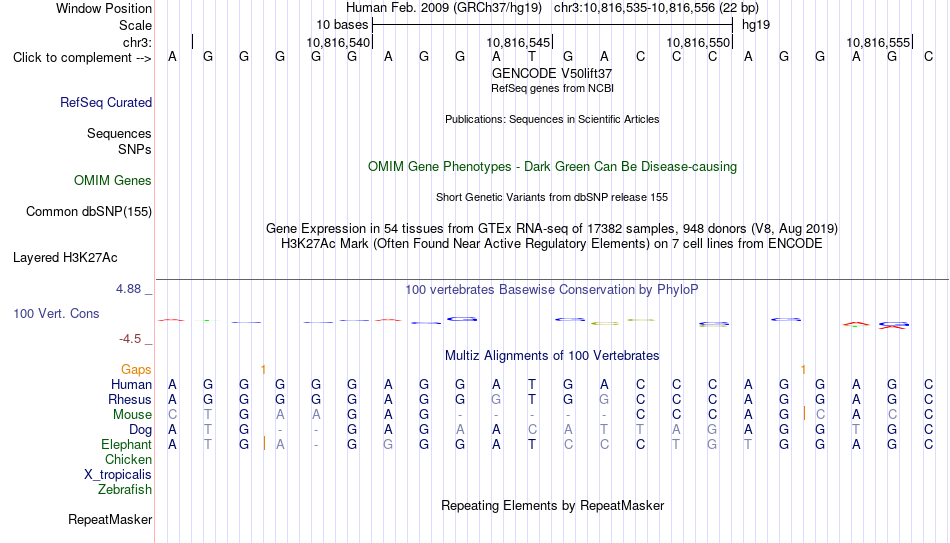Select the Human species label
The width and height of the screenshot is (950, 543).
[131, 384]
